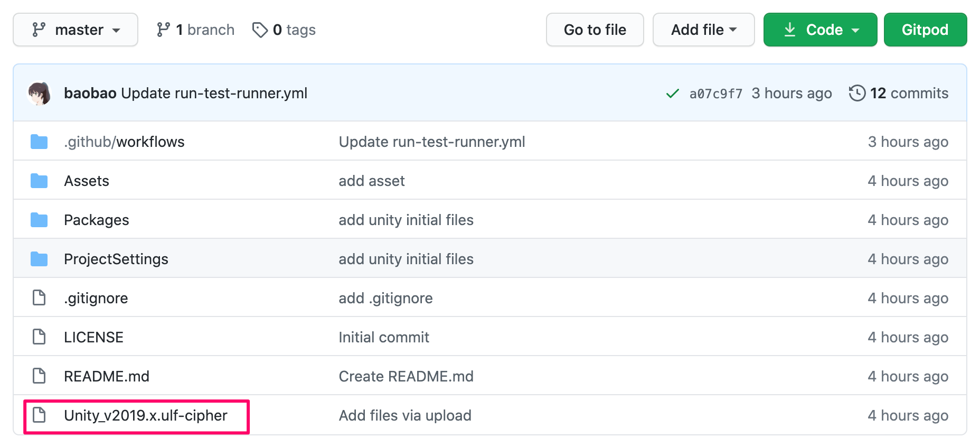Click the ProjectSettings folder icon
Screen dimensions: 980x447
coord(39,259)
